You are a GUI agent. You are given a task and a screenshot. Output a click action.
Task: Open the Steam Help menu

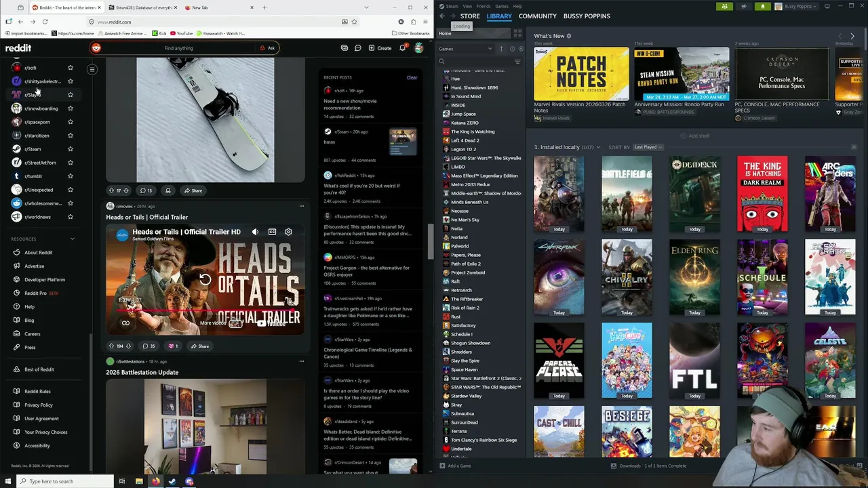pyautogui.click(x=518, y=6)
